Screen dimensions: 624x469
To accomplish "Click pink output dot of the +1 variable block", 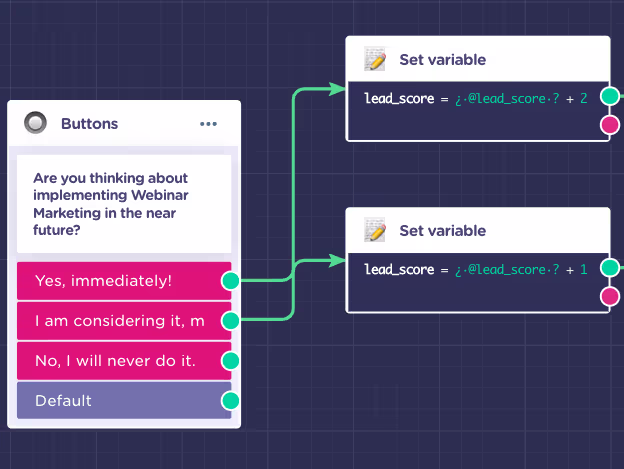I will (610, 296).
